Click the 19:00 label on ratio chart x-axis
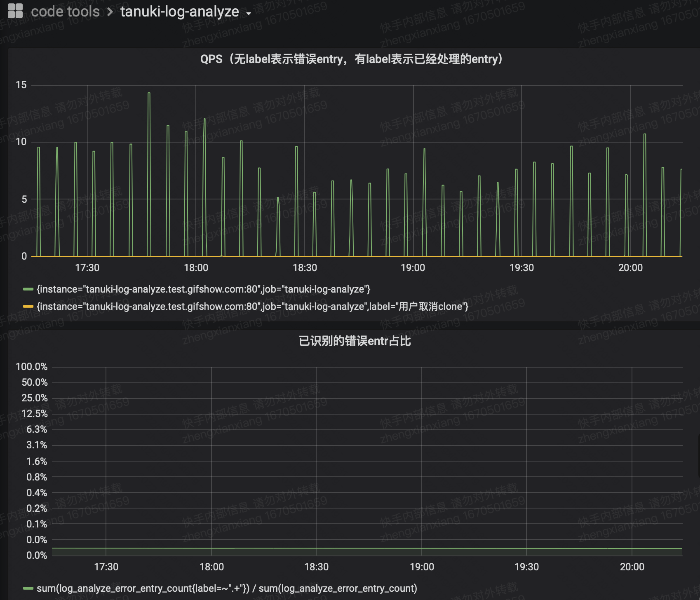Image resolution: width=700 pixels, height=600 pixels. (x=422, y=567)
